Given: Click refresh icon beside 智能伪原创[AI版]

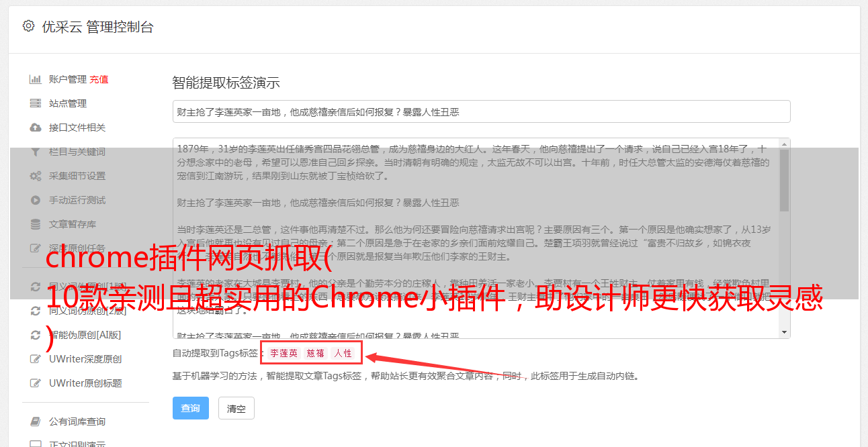Looking at the screenshot, I should [36, 335].
